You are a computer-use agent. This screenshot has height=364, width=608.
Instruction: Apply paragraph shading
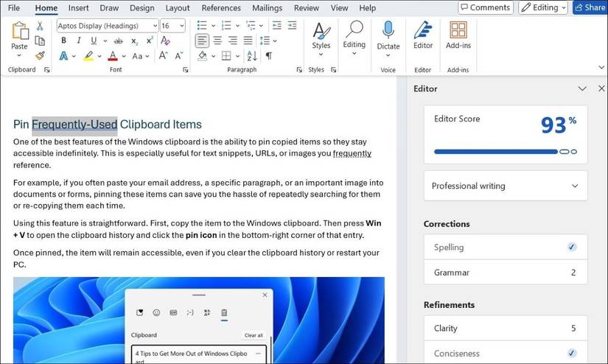(203, 56)
